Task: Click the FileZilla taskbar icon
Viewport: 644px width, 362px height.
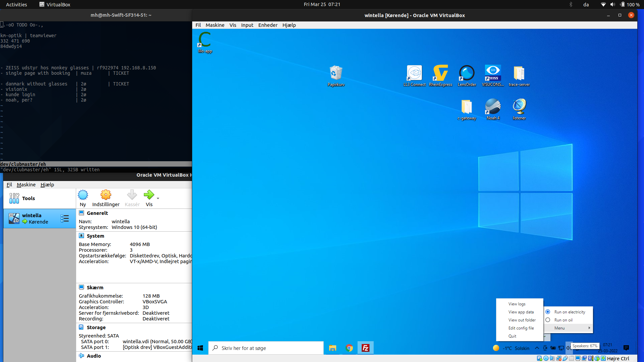Action: coord(365,348)
